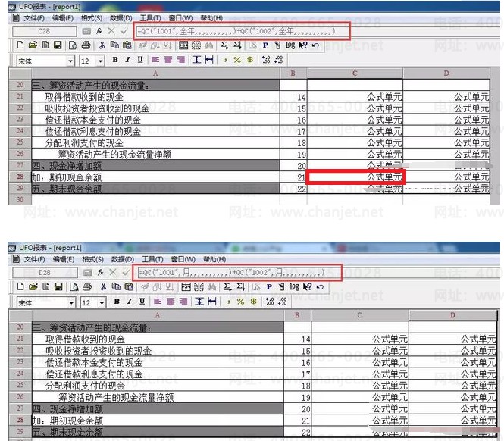
Task: Toggle Underline in upper window format bar
Action: [x=140, y=59]
